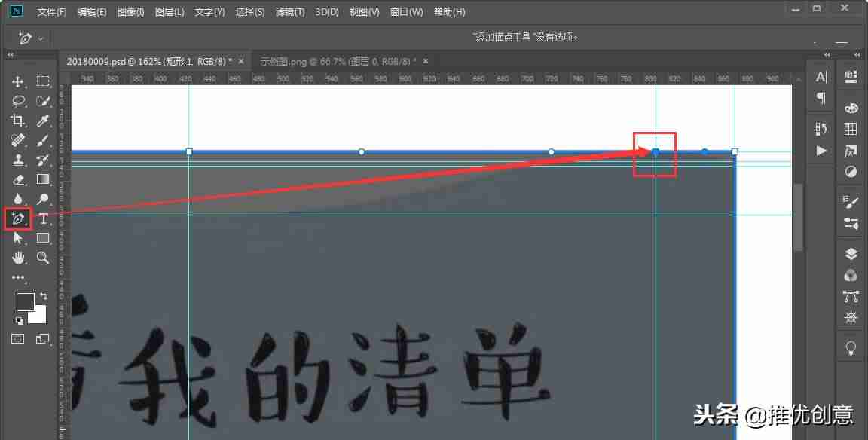Select the Dodge tool
Screen dimensions: 868x440
43,199
